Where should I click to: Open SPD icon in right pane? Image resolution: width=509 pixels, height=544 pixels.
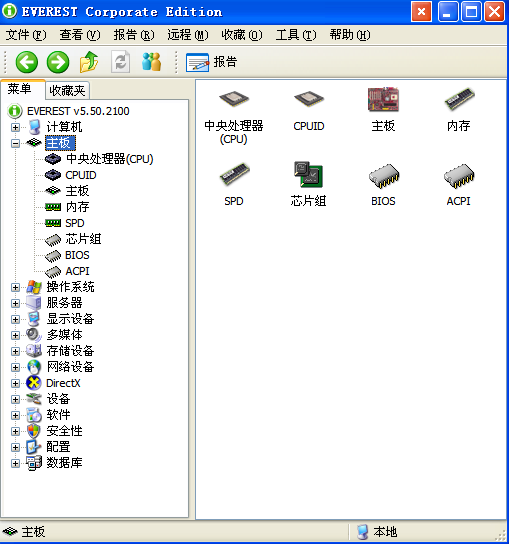tap(234, 185)
